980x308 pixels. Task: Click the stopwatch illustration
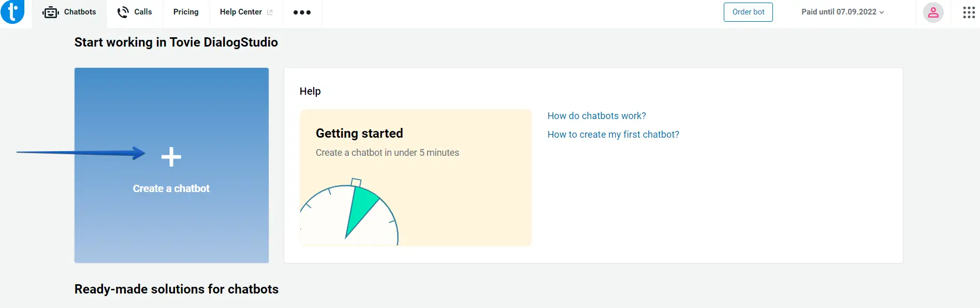click(x=350, y=214)
